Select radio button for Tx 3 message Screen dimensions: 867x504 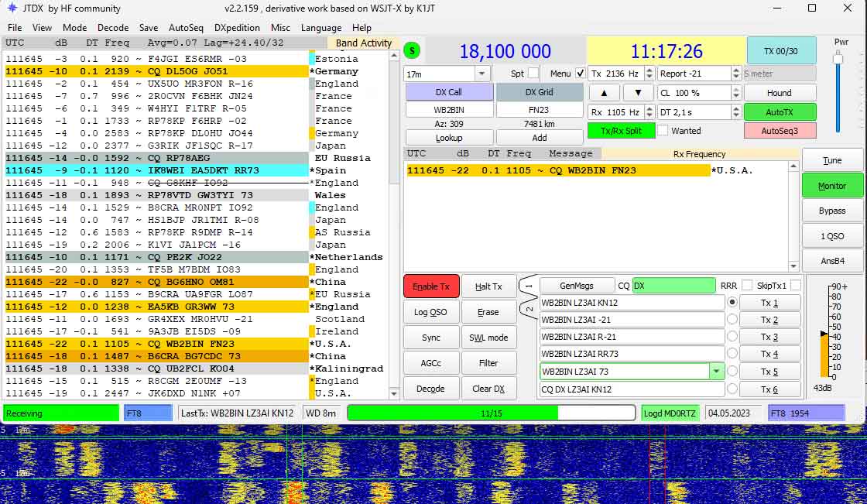[x=732, y=336]
